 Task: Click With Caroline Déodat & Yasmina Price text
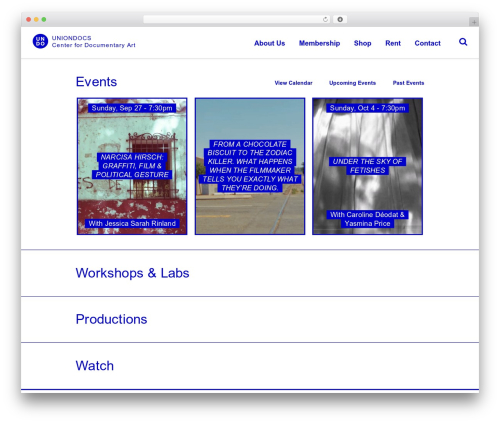click(367, 219)
